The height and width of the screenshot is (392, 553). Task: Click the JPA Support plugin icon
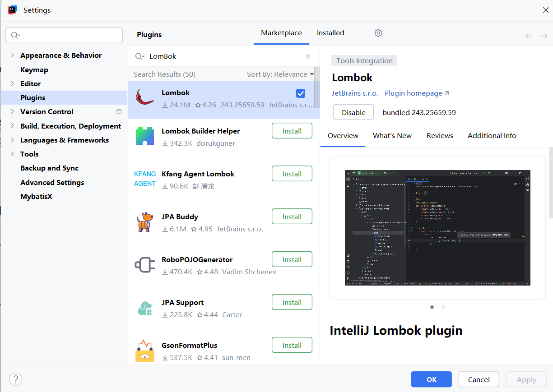click(x=145, y=308)
